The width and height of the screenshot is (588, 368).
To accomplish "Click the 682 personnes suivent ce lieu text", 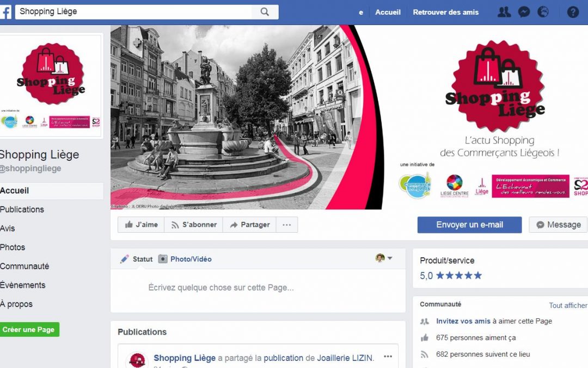I will pyautogui.click(x=483, y=354).
